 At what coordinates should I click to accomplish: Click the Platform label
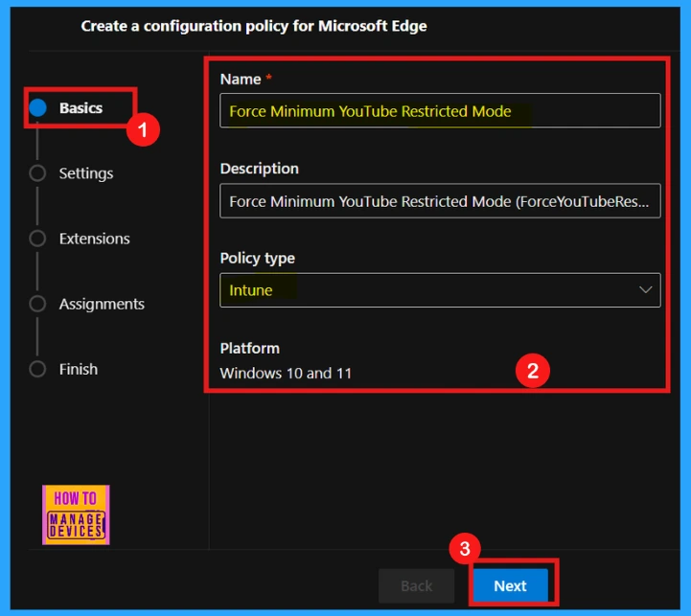(x=249, y=348)
